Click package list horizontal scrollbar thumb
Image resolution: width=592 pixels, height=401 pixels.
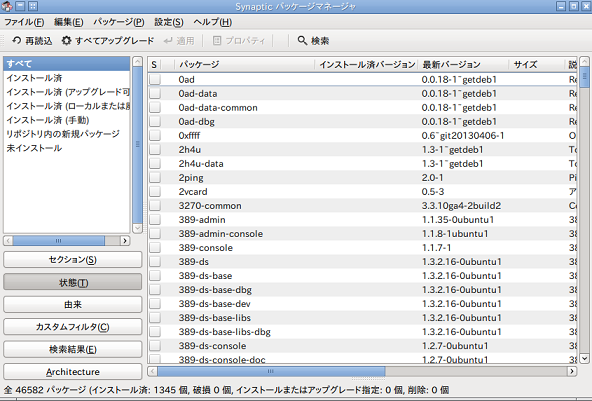click(271, 371)
